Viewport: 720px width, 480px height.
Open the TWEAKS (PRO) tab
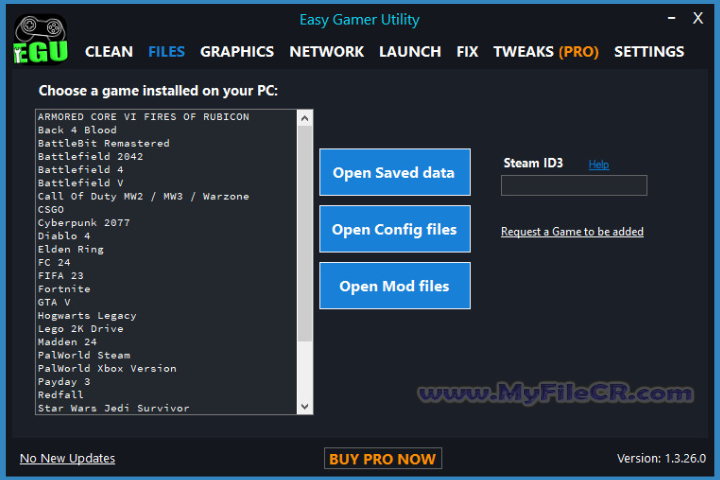[x=546, y=52]
